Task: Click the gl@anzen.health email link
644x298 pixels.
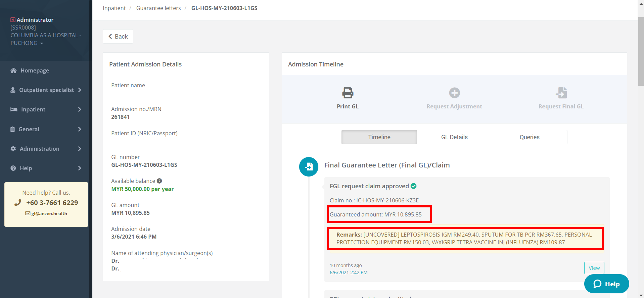Action: (x=49, y=213)
